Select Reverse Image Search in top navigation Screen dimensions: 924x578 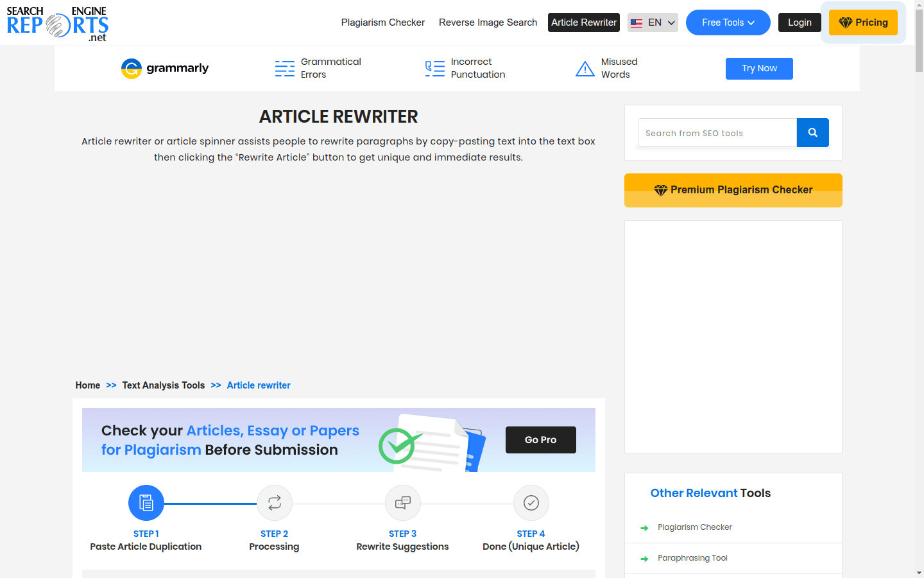tap(488, 22)
